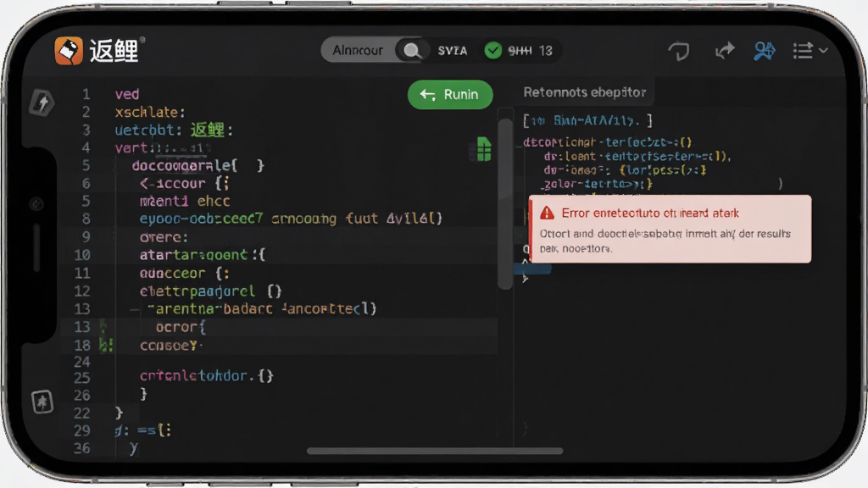This screenshot has width=868, height=488.
Task: Click the "orere:" code on line 9
Action: pos(164,237)
